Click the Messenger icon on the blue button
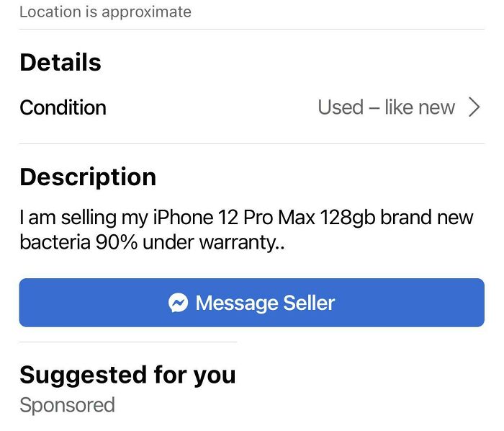Image resolution: width=504 pixels, height=431 pixels. click(x=178, y=303)
